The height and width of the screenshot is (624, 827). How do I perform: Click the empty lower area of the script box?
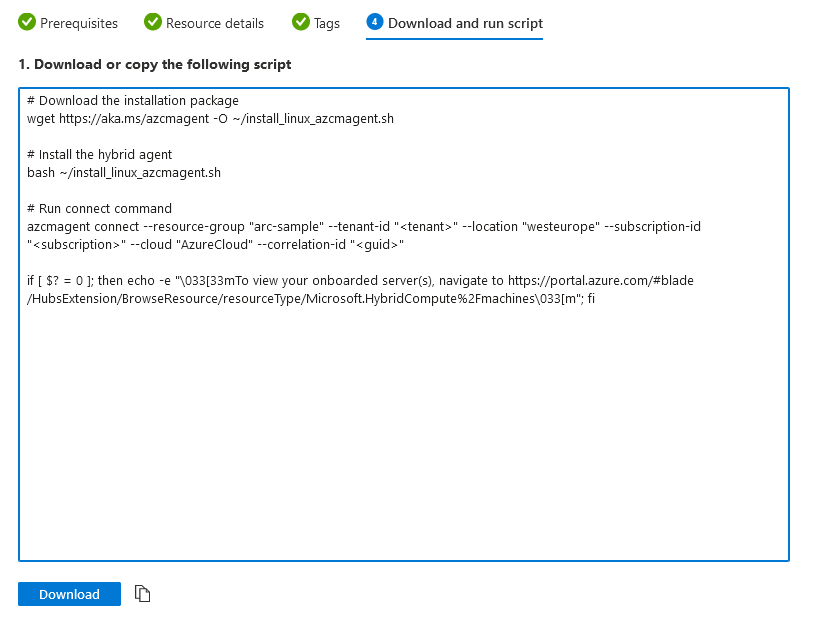pyautogui.click(x=404, y=433)
